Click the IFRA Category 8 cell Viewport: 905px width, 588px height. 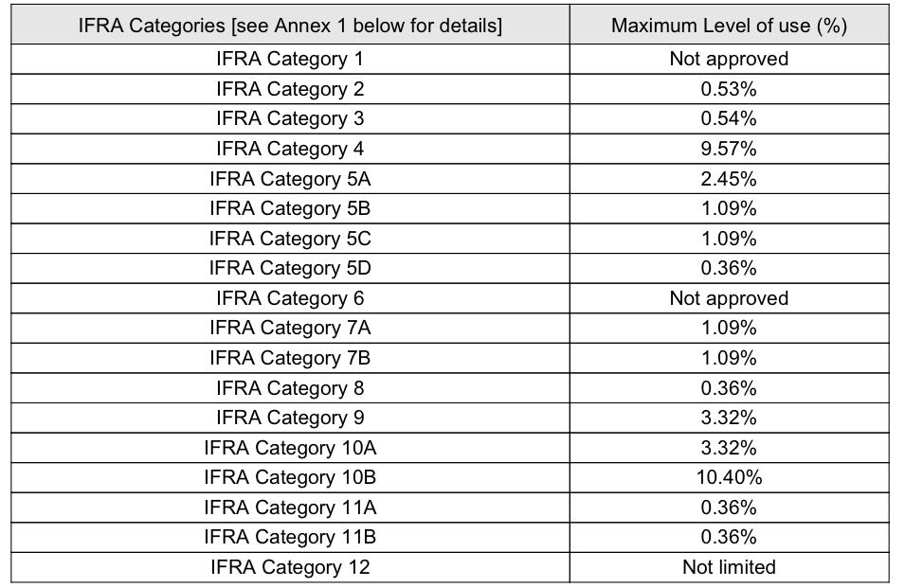290,388
